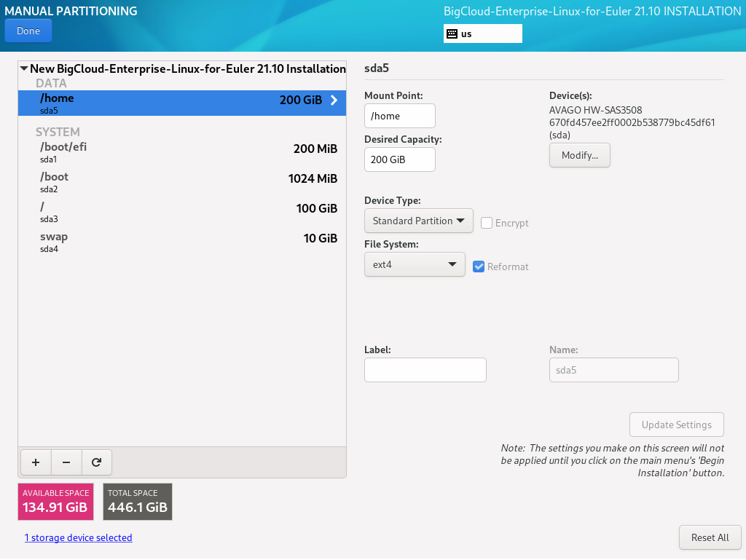Click the chevron arrow on /home row

334,100
